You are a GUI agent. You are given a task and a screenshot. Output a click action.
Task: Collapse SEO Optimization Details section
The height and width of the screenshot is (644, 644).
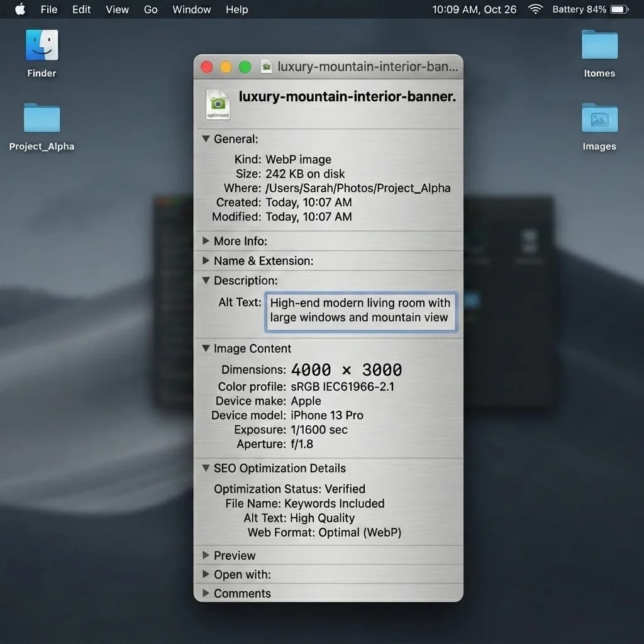tap(206, 468)
